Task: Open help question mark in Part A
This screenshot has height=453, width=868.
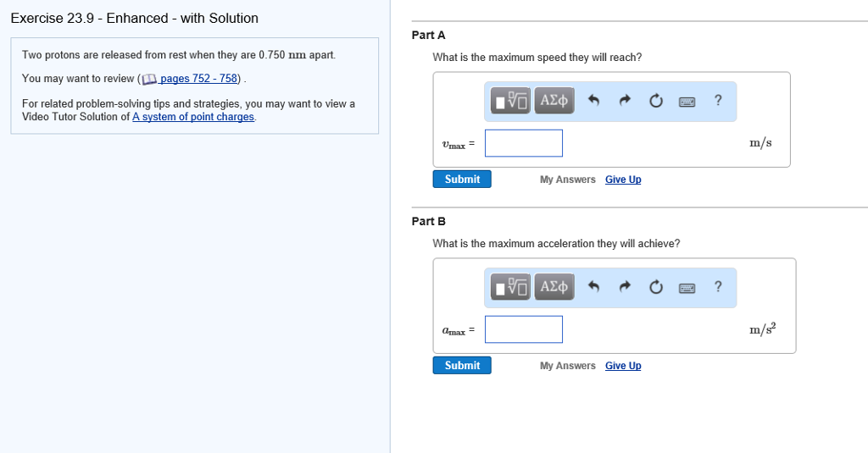Action: point(718,100)
